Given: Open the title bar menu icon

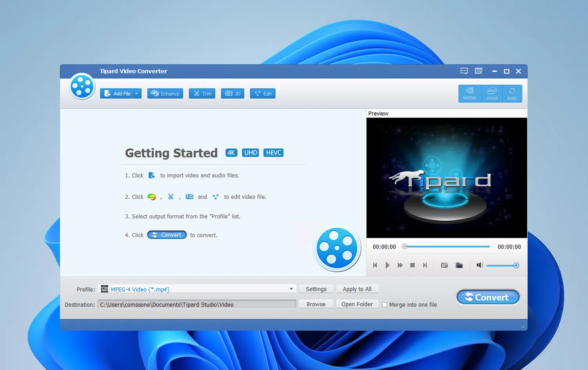Looking at the screenshot, I should 479,71.
